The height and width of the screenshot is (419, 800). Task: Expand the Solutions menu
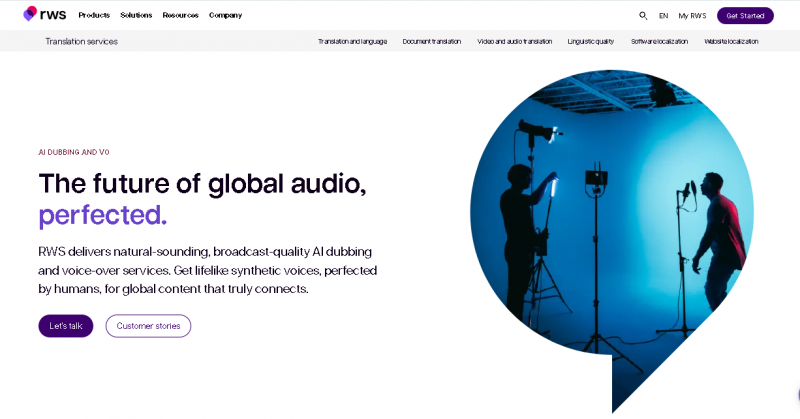[136, 16]
